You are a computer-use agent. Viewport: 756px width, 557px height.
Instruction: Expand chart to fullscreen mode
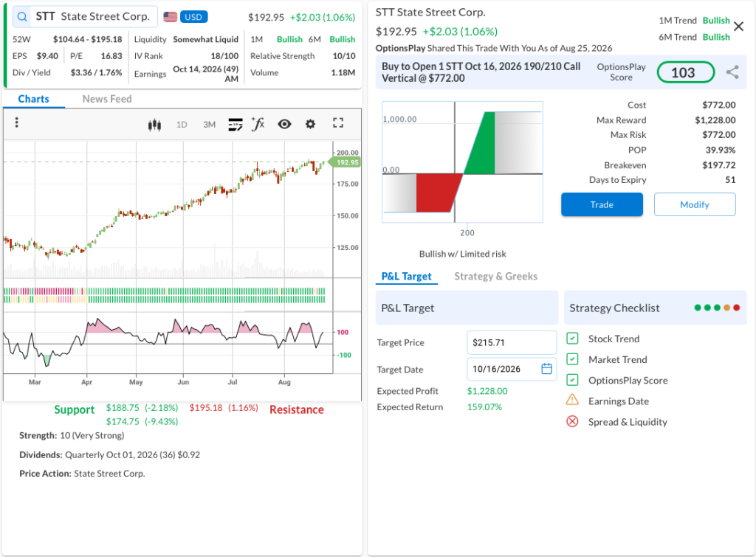coord(338,123)
